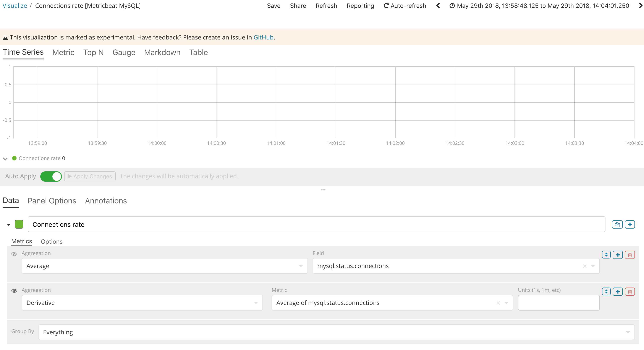
Task: Disable the Auto Apply toggle
Action: pyautogui.click(x=51, y=176)
